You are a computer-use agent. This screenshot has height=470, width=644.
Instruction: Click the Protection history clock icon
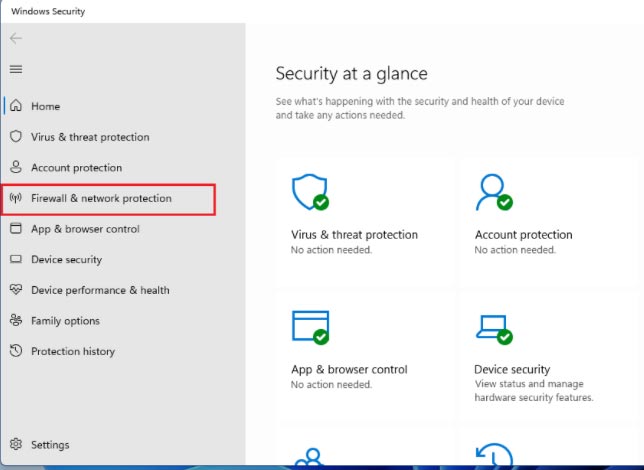point(15,351)
